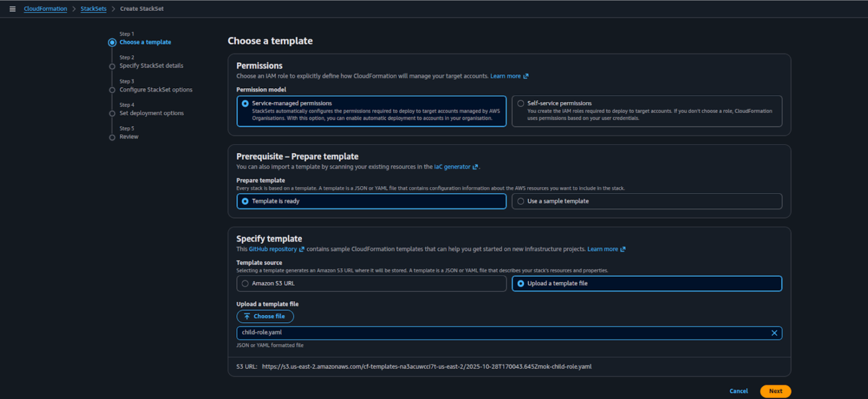Open Step 4 Set deployment options
Viewport: 868px width, 399px height.
click(151, 113)
